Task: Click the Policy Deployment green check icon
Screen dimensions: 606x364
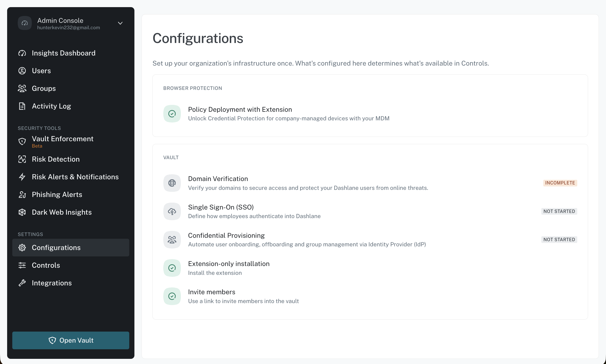Action: (x=172, y=114)
